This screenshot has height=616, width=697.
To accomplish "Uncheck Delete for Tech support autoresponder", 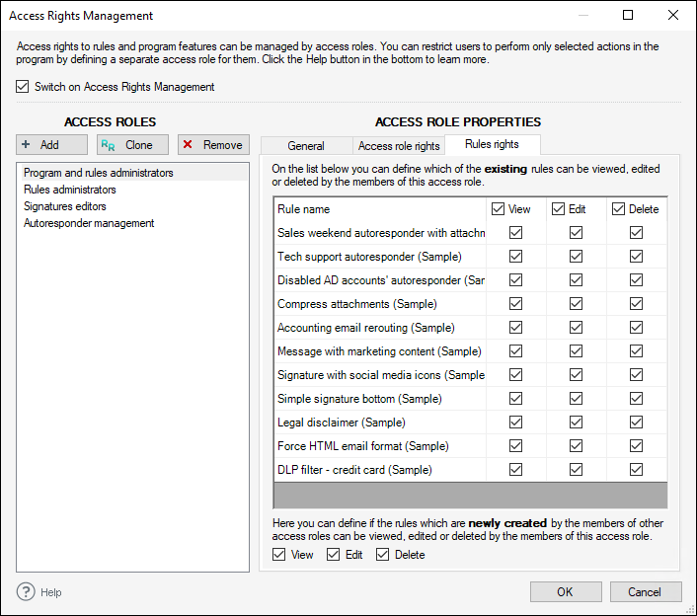I will pos(636,257).
